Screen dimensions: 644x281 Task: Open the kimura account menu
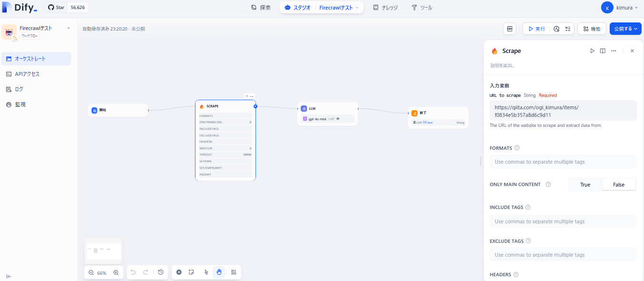click(x=620, y=8)
